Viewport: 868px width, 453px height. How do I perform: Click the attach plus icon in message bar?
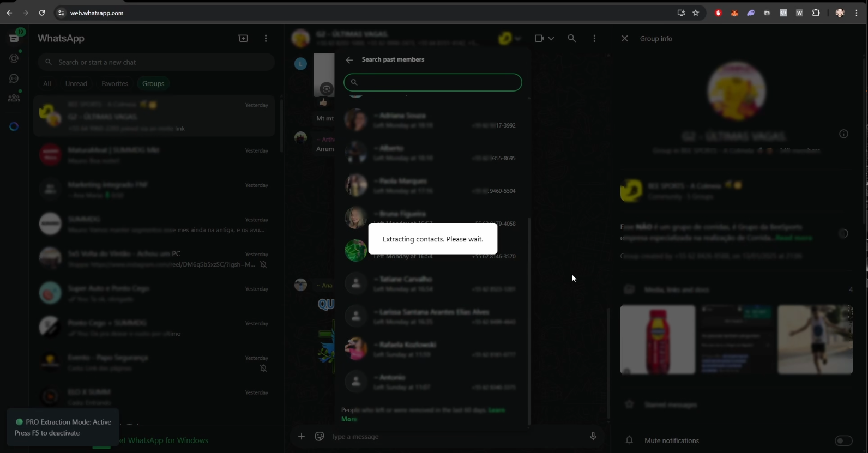[301, 436]
